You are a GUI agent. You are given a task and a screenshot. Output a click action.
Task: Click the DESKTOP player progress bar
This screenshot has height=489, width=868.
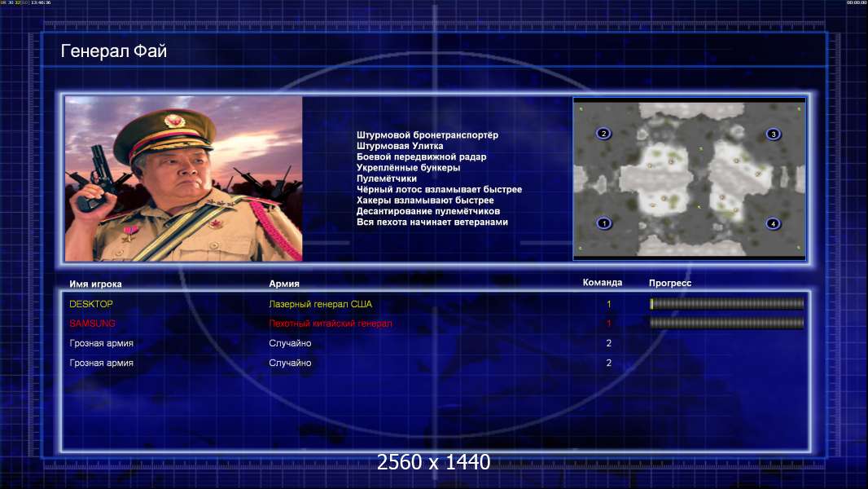tap(726, 303)
